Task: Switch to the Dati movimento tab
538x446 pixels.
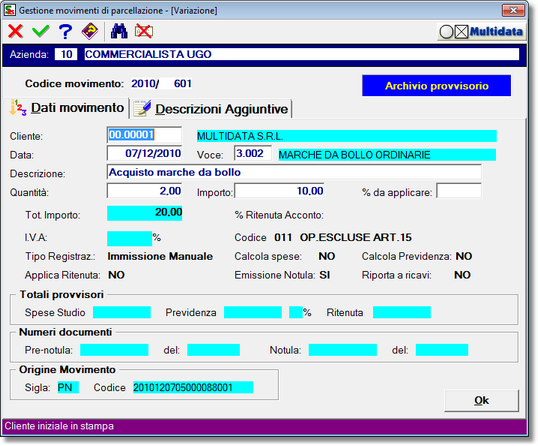Action: click(67, 108)
